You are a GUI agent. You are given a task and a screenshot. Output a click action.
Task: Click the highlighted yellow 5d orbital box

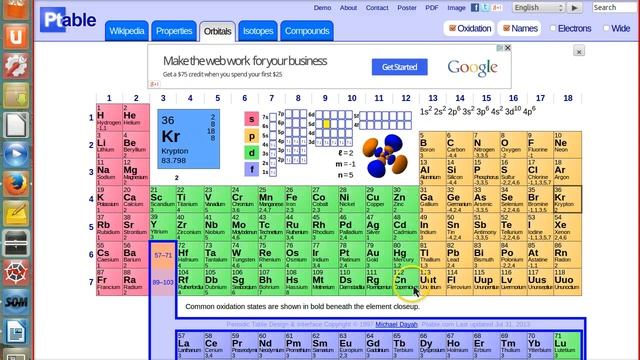pos(326,124)
